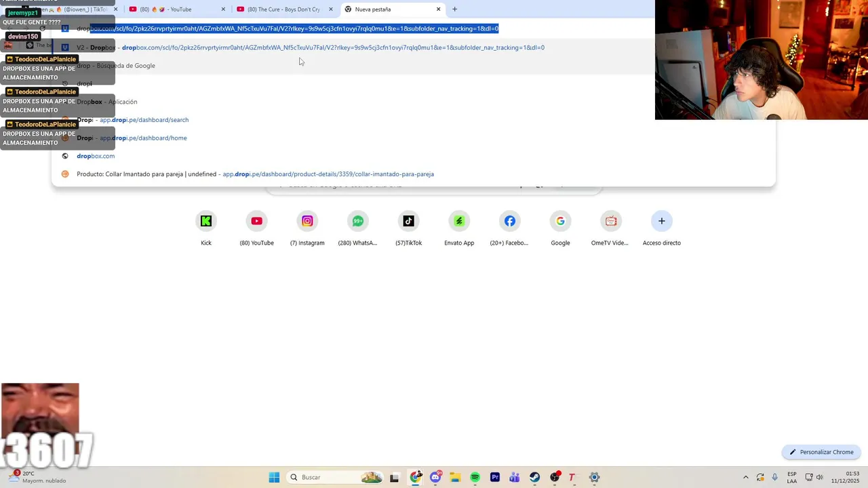Image resolution: width=868 pixels, height=488 pixels.
Task: Open the Facebook shortcut tile
Action: click(x=509, y=228)
